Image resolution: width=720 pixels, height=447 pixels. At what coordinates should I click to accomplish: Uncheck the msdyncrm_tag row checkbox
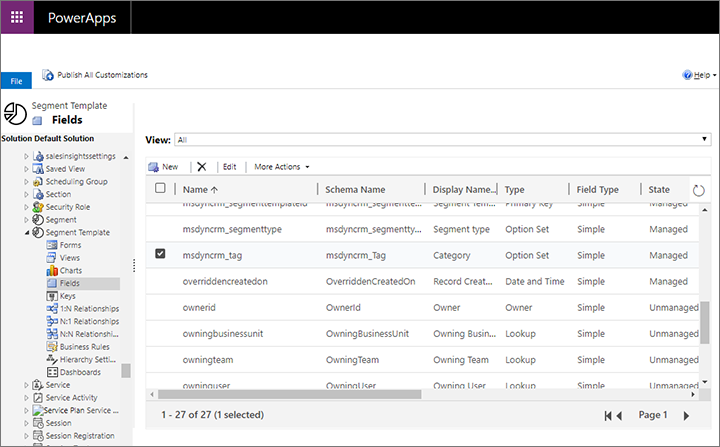[x=160, y=254]
